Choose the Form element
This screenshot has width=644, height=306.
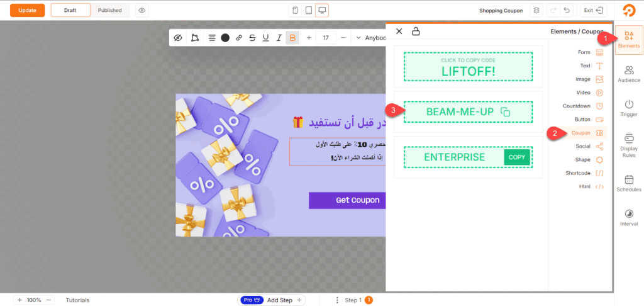pyautogui.click(x=590, y=52)
